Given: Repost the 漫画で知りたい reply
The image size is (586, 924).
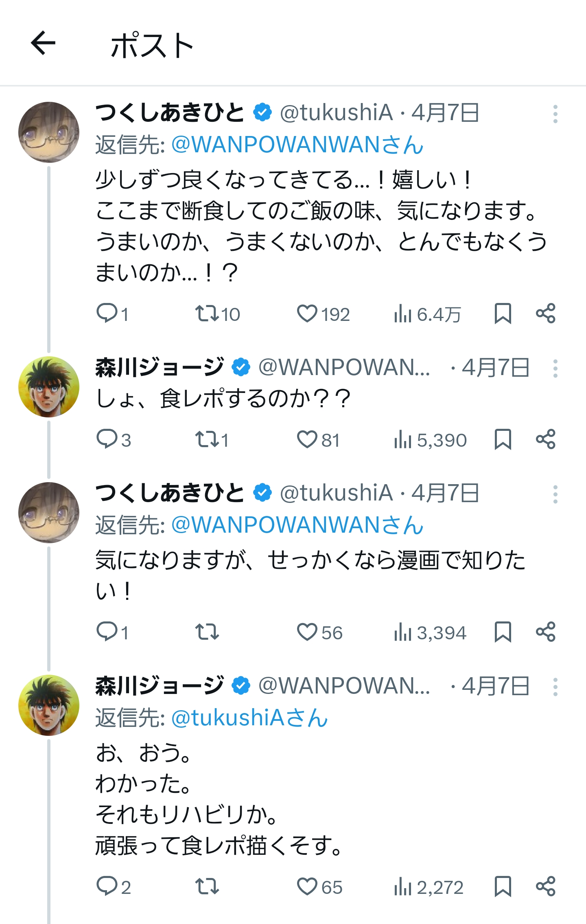Looking at the screenshot, I should pos(207,632).
